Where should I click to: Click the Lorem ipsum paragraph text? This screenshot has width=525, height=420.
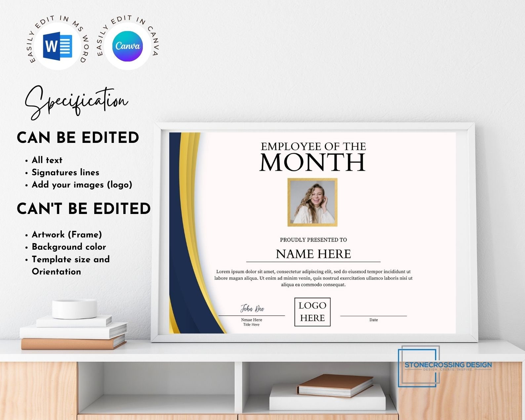[x=313, y=278]
